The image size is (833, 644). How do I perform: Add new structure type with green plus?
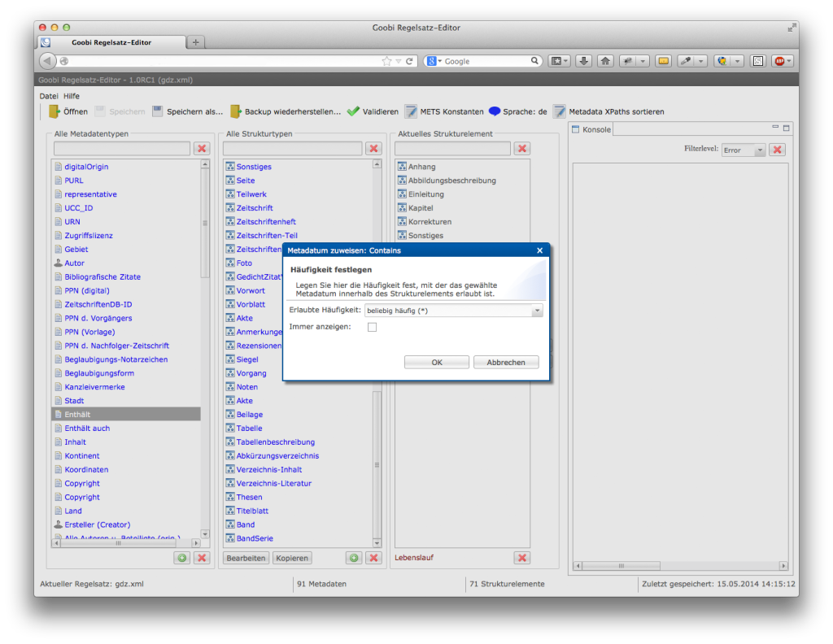[354, 558]
